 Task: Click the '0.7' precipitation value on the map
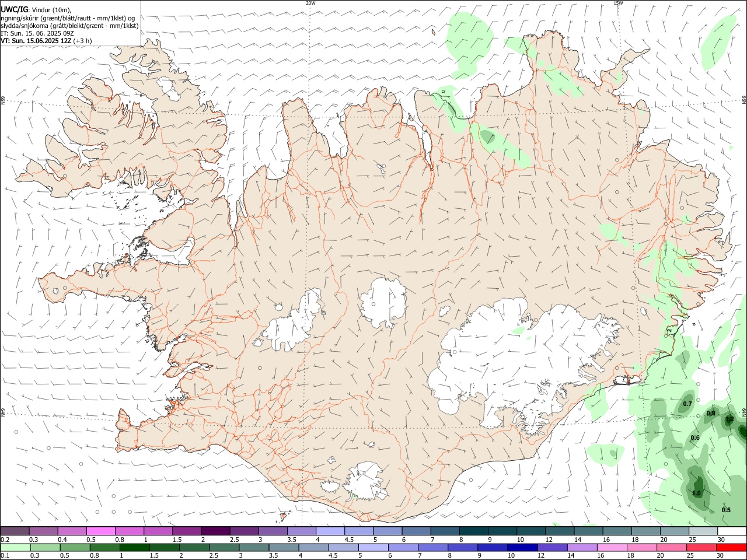[687, 404]
